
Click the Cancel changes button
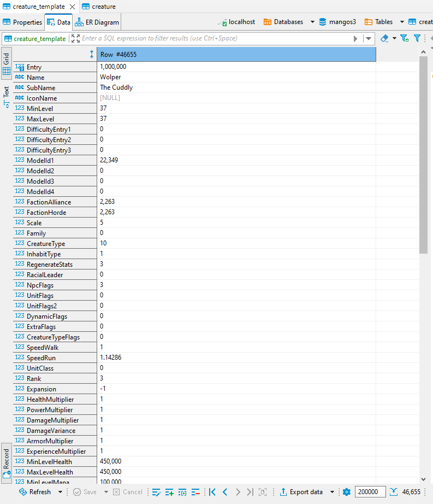tap(128, 492)
